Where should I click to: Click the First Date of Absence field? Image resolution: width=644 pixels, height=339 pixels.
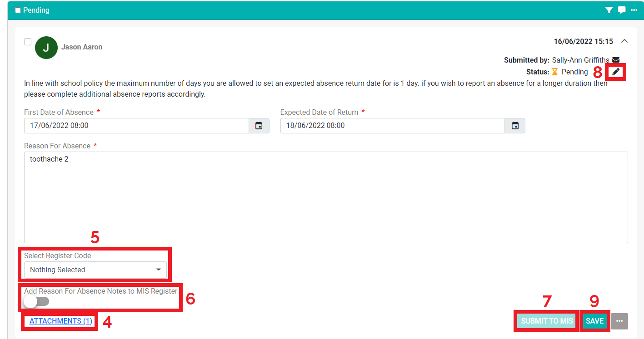136,126
